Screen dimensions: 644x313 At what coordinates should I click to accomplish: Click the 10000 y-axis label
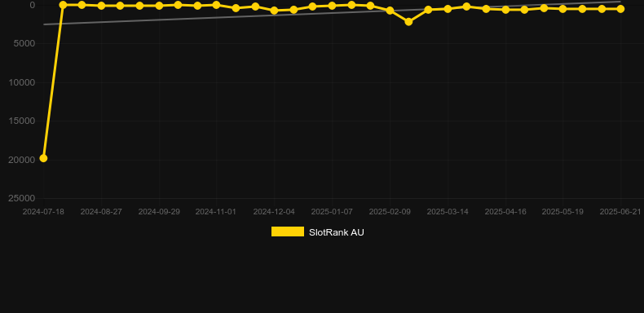coord(22,82)
